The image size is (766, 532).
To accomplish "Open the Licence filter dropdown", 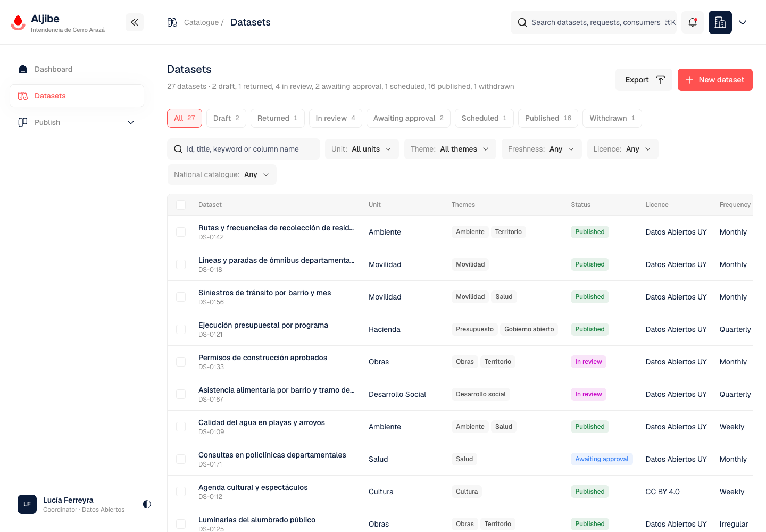I will coord(622,149).
